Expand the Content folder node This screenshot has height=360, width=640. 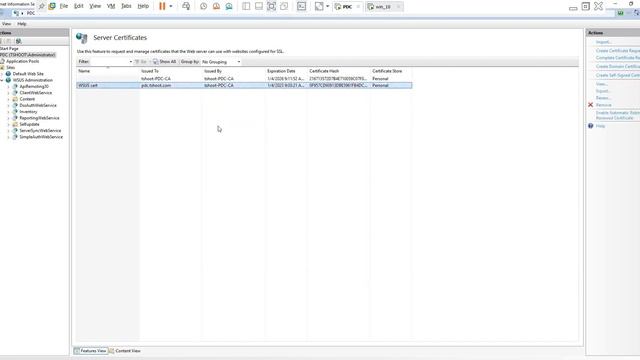coord(8,99)
